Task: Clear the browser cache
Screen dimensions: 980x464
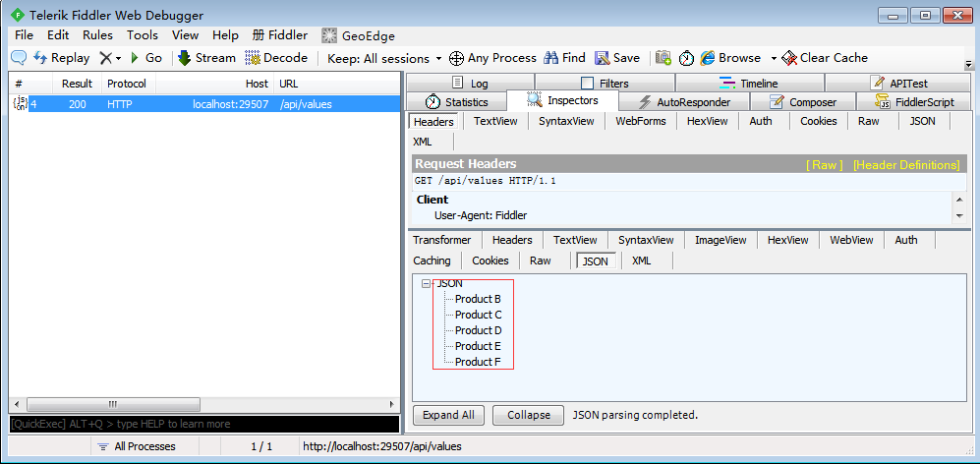Action: tap(825, 58)
